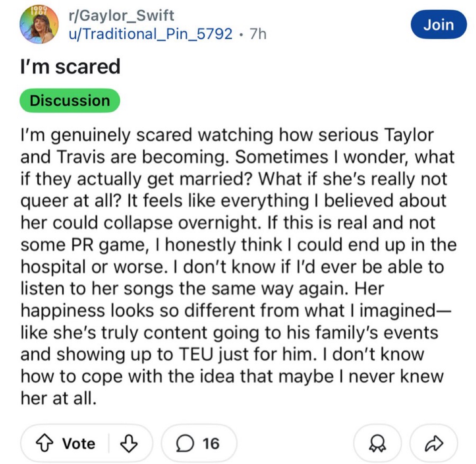
Task: Open the post titled I'm scared
Action: coord(70,67)
